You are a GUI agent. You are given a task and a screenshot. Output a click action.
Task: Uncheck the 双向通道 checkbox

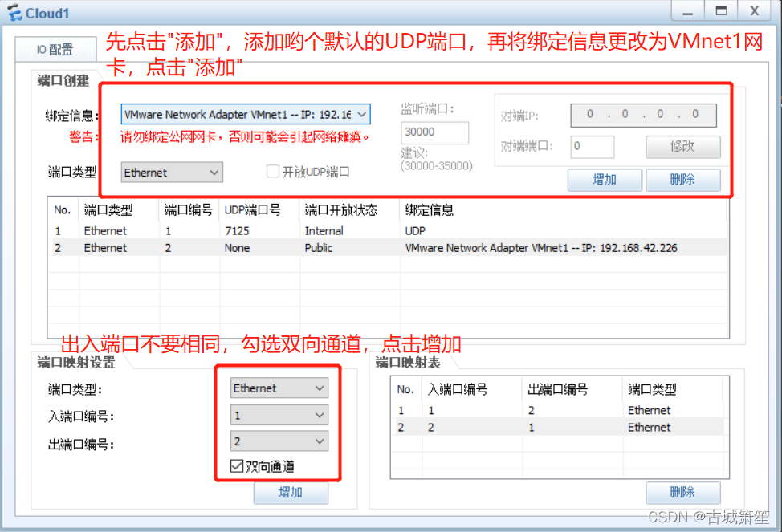[237, 466]
